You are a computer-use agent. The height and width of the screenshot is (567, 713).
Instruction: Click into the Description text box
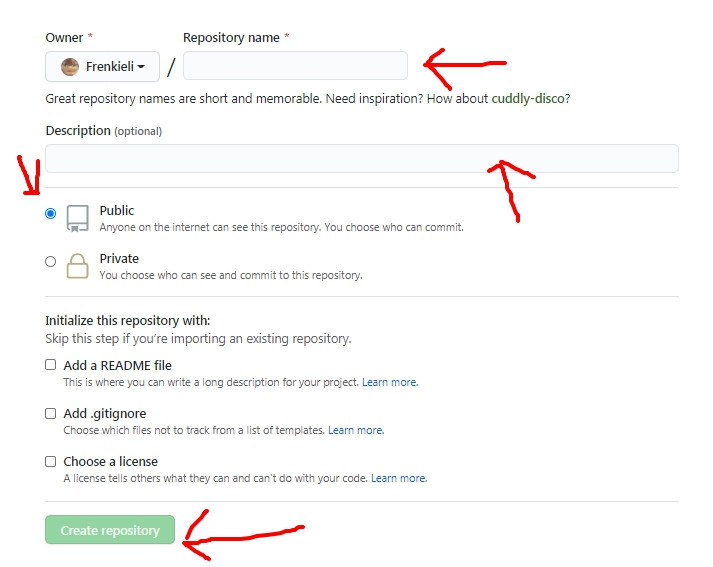[362, 158]
